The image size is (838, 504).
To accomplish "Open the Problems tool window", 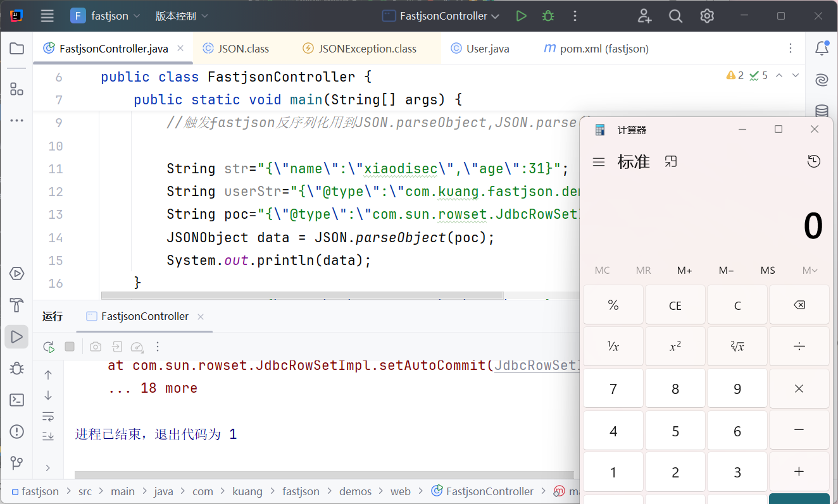I will tap(16, 431).
